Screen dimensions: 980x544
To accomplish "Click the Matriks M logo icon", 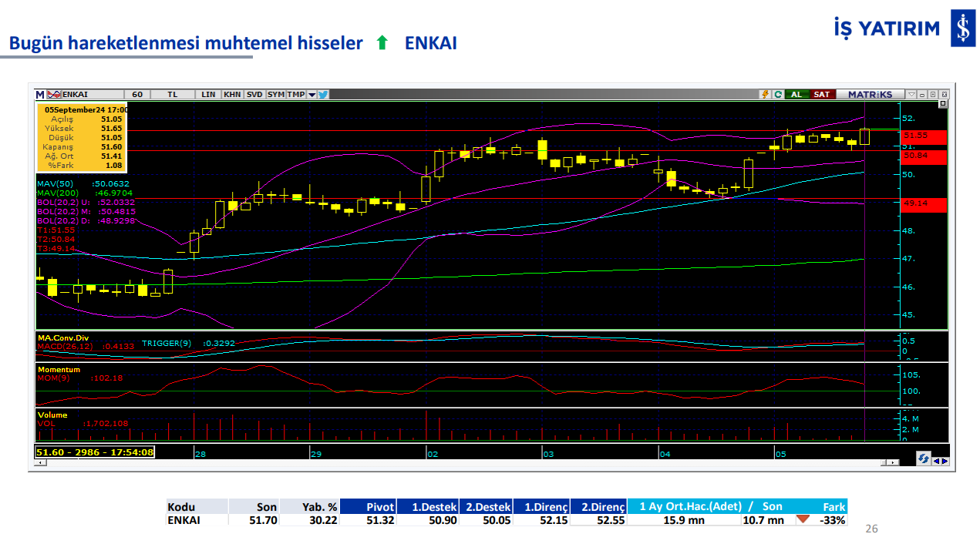I will pos(40,94).
